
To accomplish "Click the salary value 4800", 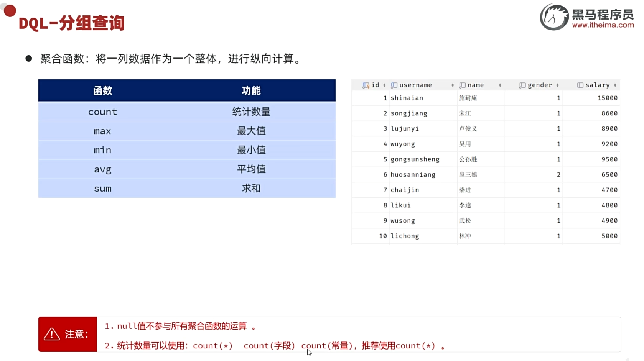I will pyautogui.click(x=609, y=205).
